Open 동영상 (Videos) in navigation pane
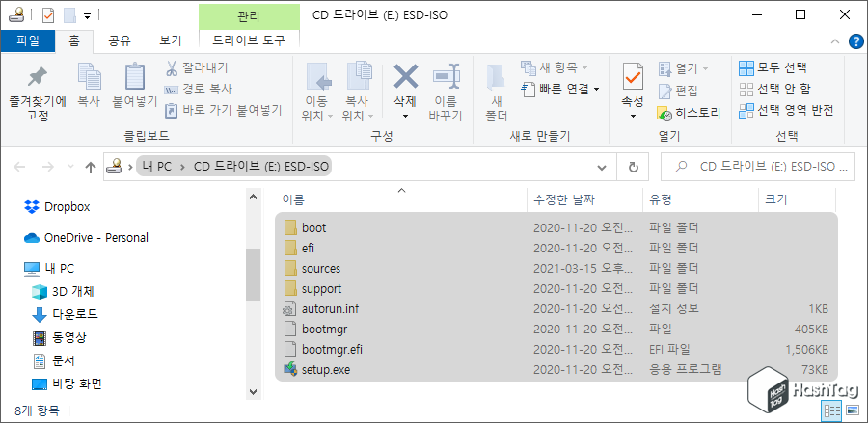The height and width of the screenshot is (423, 868). pyautogui.click(x=59, y=337)
